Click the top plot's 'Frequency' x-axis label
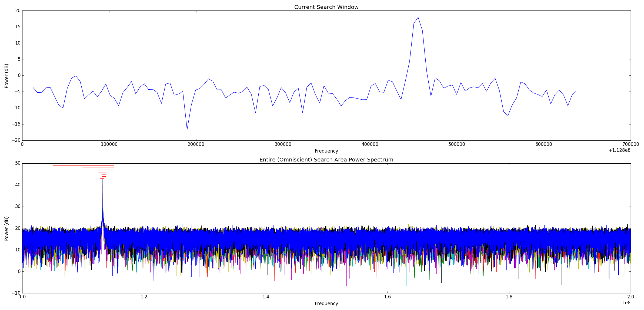644x310 pixels. (x=326, y=151)
